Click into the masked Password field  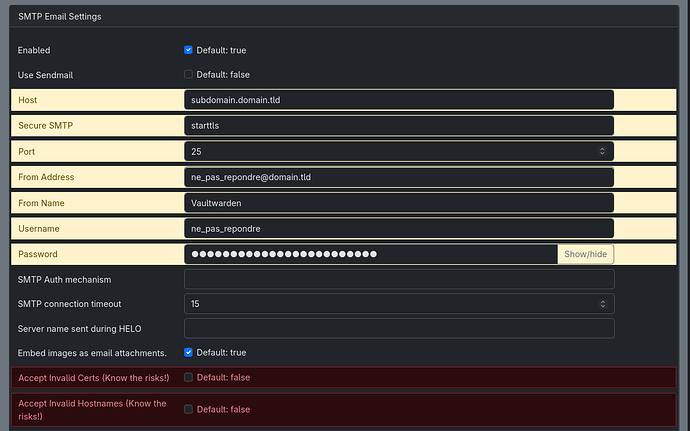click(x=370, y=254)
